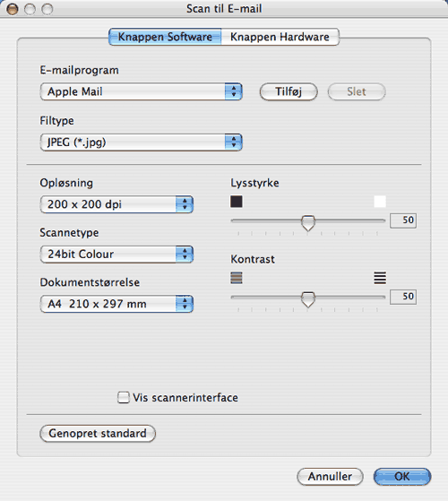Click the high contrast icon under Kontrast
Screen dimensions: 448x501
pos(380,278)
